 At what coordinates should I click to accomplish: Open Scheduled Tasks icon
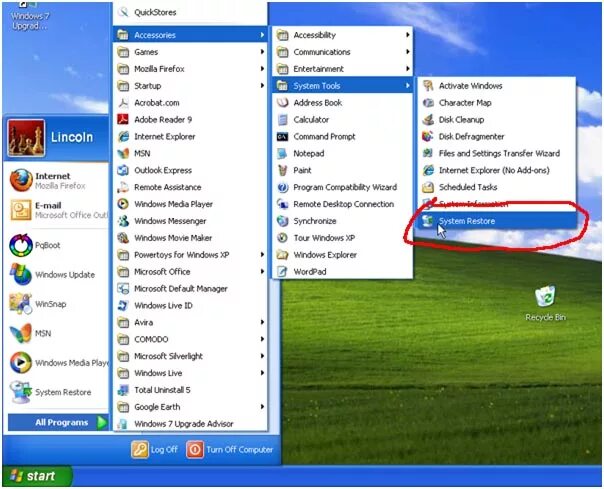click(x=428, y=187)
